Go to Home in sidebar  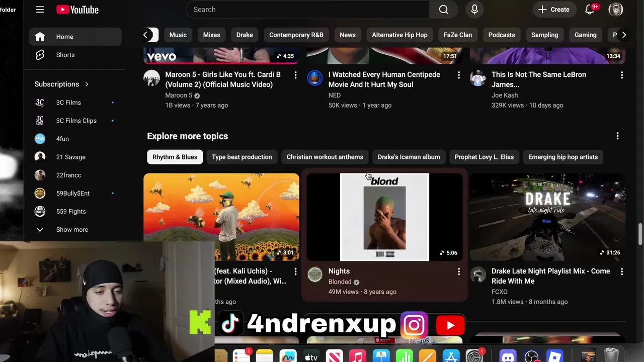(75, 37)
